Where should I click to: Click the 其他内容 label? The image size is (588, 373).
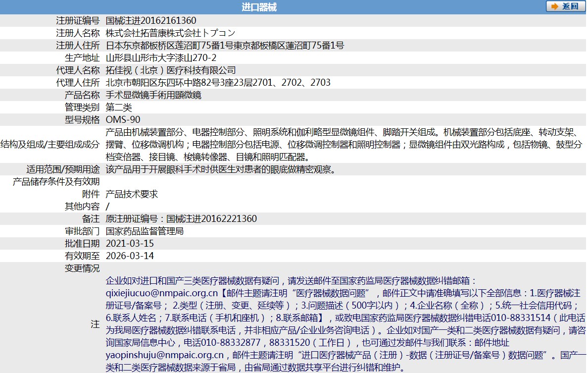click(82, 207)
